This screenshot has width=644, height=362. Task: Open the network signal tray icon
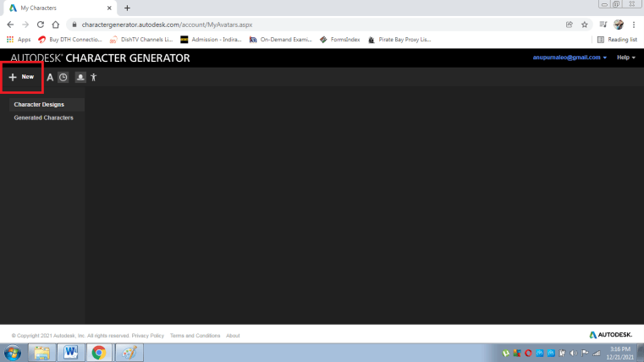pyautogui.click(x=597, y=353)
